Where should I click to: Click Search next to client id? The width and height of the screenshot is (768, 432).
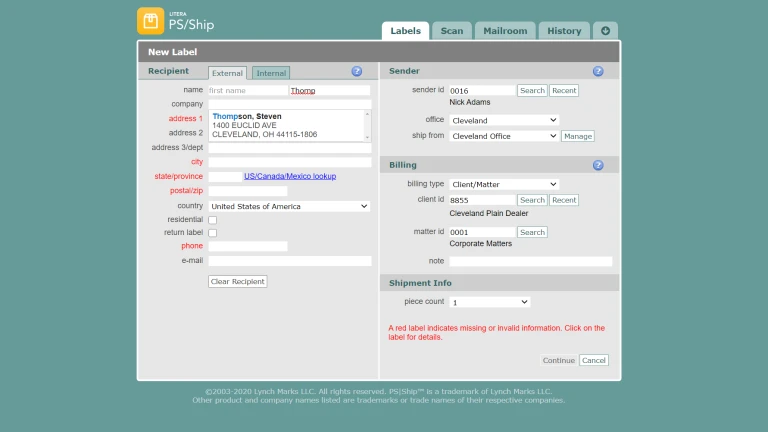click(532, 200)
